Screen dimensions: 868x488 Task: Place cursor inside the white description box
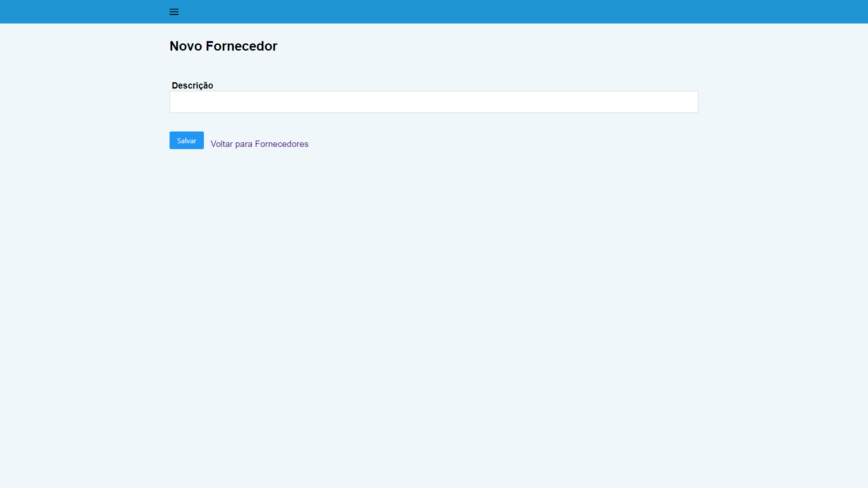pyautogui.click(x=434, y=102)
